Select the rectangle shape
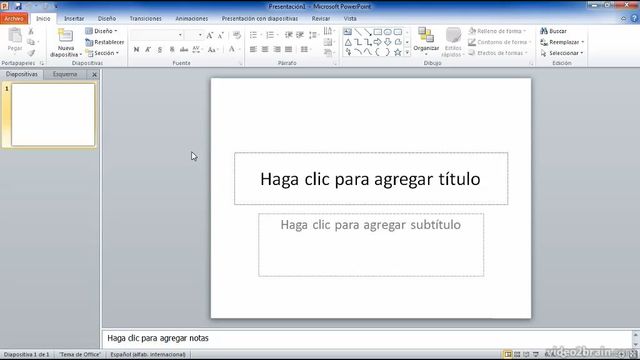 tap(378, 32)
